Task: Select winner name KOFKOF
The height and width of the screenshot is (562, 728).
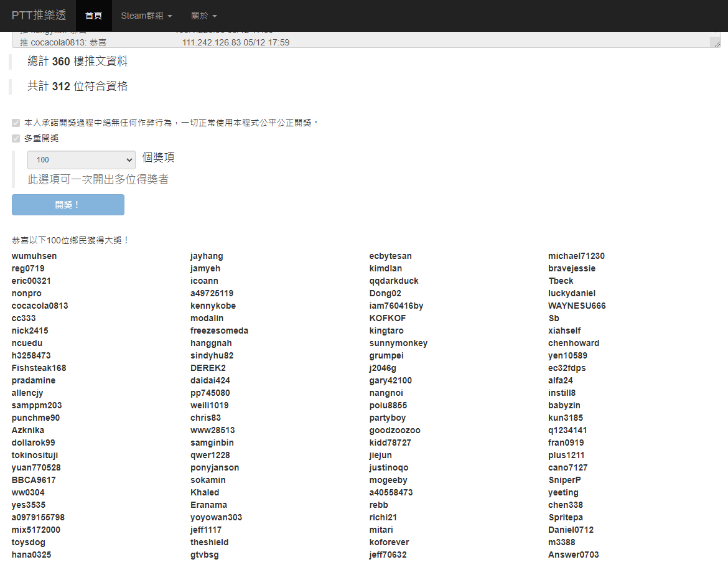Action: point(387,318)
